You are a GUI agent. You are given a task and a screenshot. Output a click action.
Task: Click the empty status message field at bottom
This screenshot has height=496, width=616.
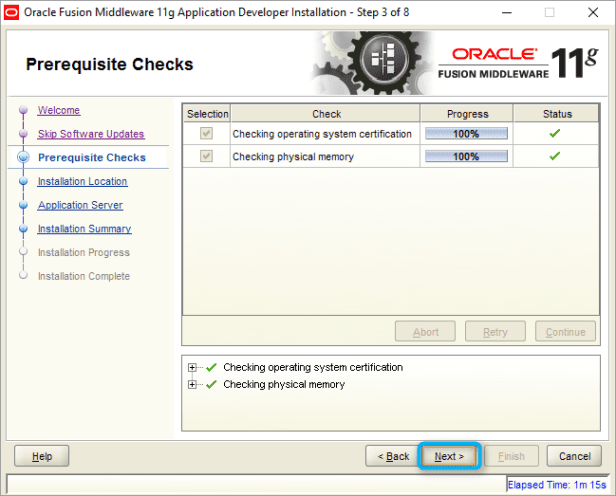[x=257, y=484]
